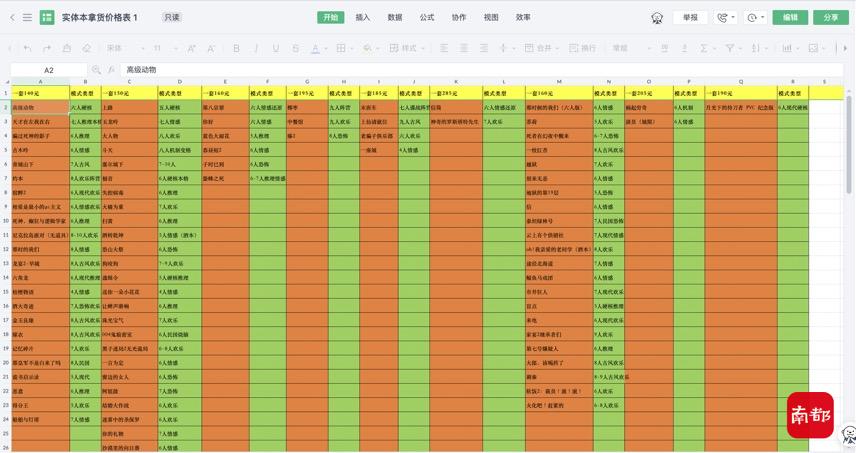
Task: Expand the 合并 merge cells dropdown
Action: coord(558,48)
